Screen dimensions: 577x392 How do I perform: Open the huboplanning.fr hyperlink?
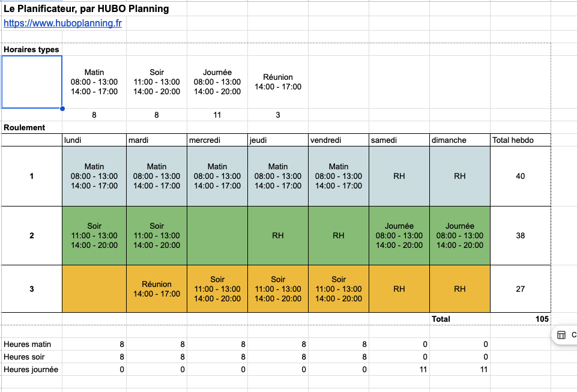click(63, 24)
